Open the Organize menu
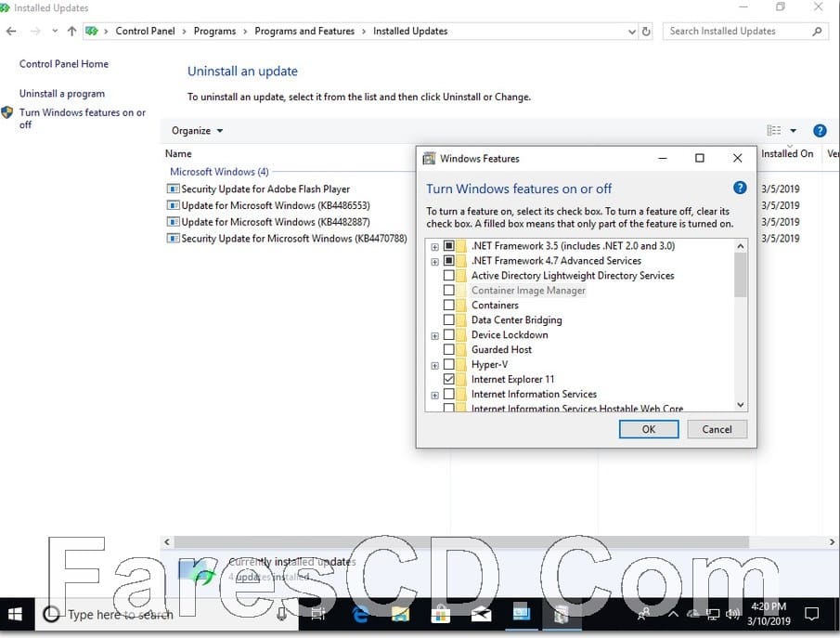This screenshot has width=840, height=638. (x=197, y=131)
